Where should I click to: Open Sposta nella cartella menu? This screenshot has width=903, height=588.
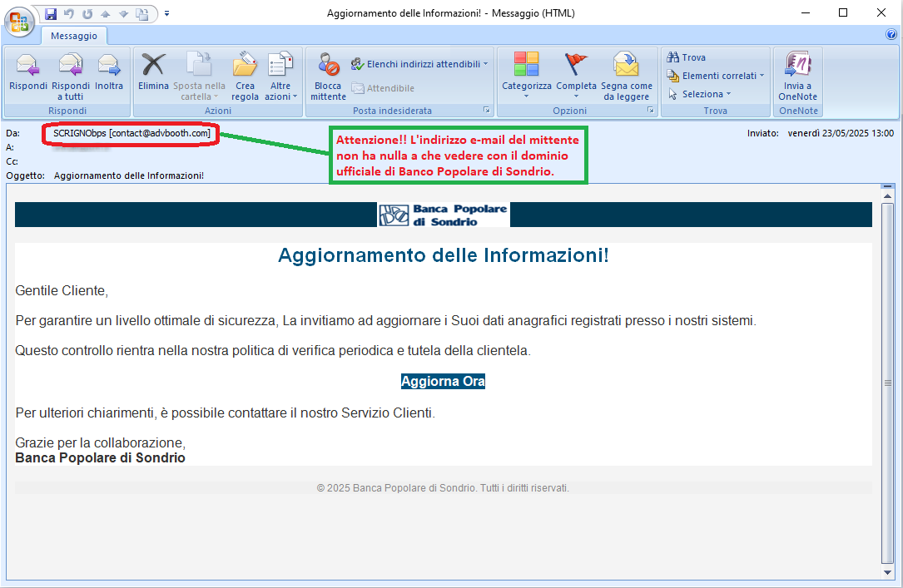(199, 75)
